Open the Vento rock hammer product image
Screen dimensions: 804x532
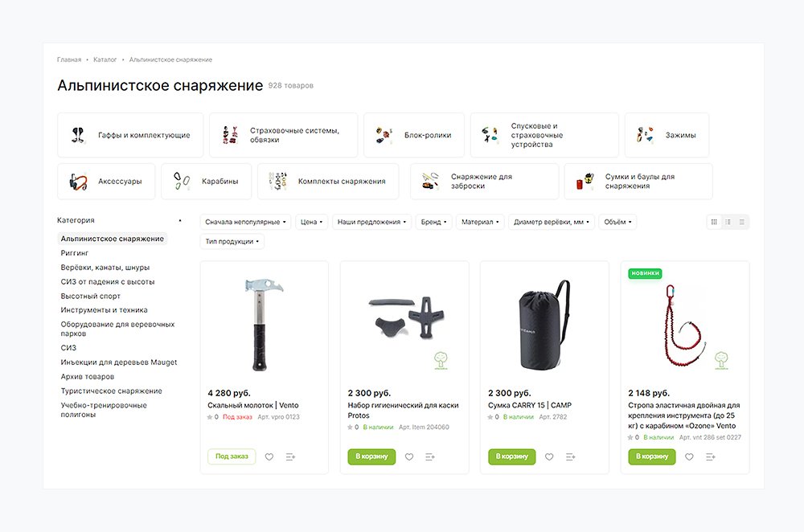point(264,325)
